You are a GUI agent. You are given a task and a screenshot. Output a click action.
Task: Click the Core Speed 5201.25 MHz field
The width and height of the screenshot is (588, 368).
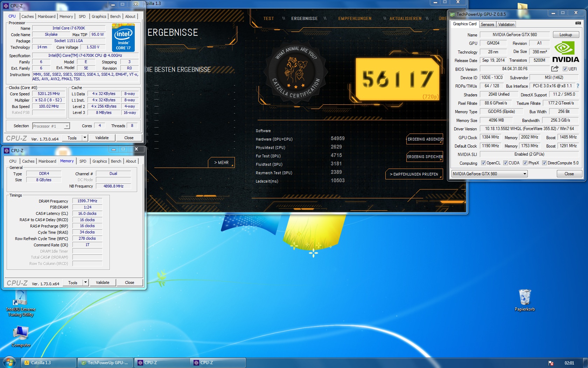tap(49, 94)
